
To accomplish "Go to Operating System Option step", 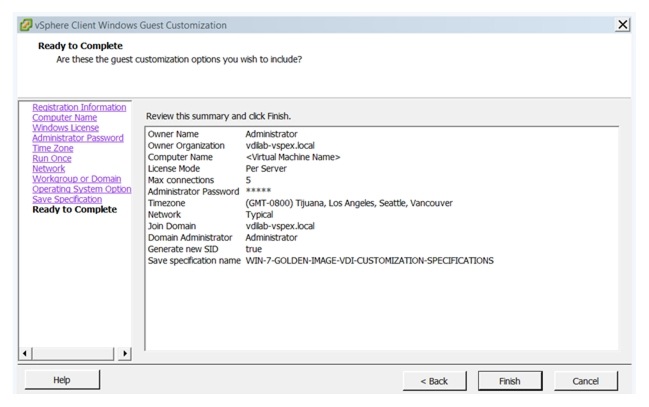I will [82, 189].
